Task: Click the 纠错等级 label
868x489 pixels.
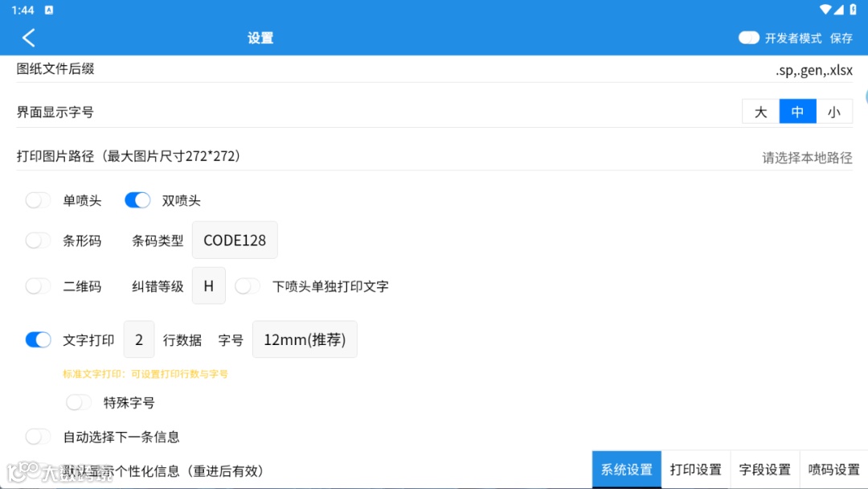Action: point(158,286)
